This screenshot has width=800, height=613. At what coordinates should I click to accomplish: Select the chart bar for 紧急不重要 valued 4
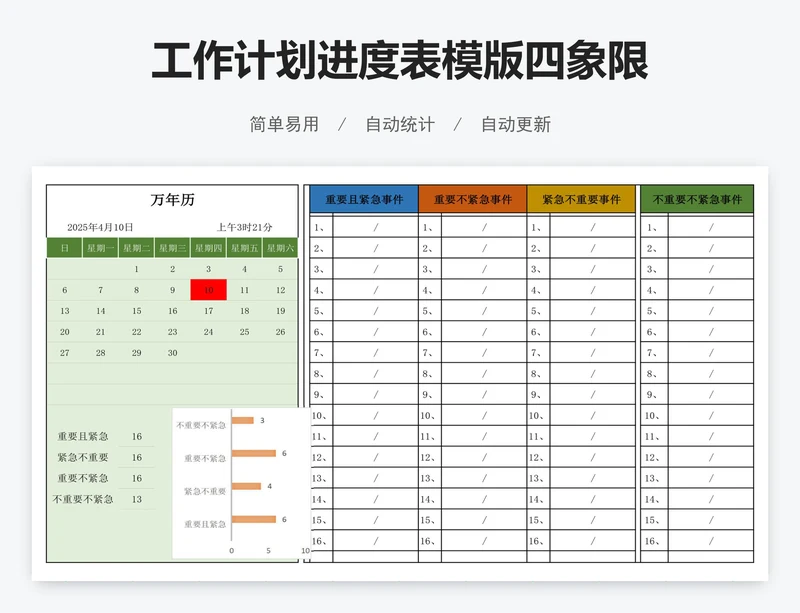tap(246, 487)
